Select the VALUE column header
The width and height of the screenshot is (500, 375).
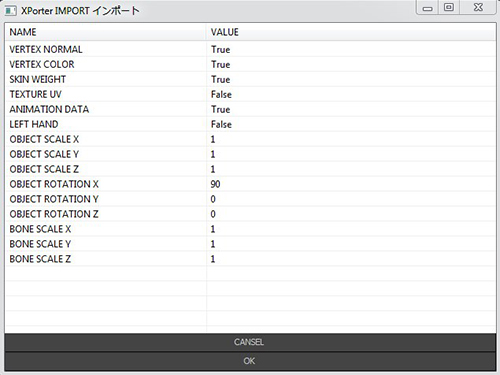point(351,32)
